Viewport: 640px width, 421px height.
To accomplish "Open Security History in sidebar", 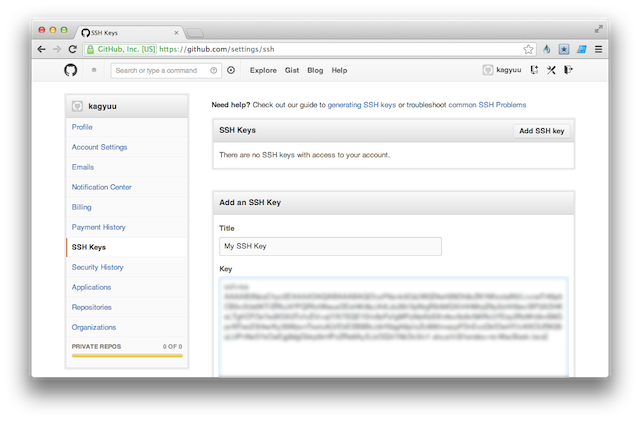I will click(97, 267).
